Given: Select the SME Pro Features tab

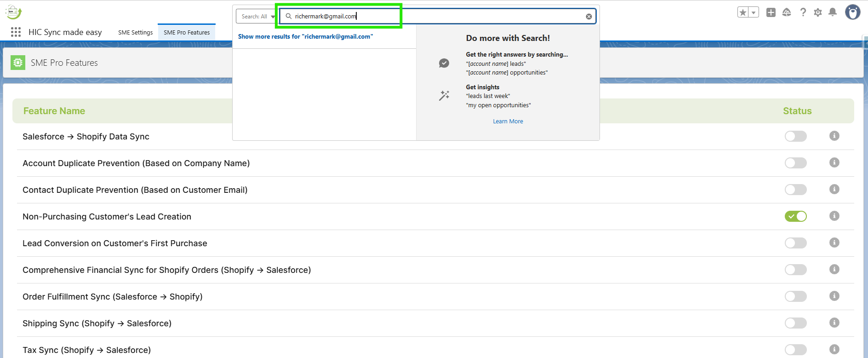Looking at the screenshot, I should tap(187, 32).
